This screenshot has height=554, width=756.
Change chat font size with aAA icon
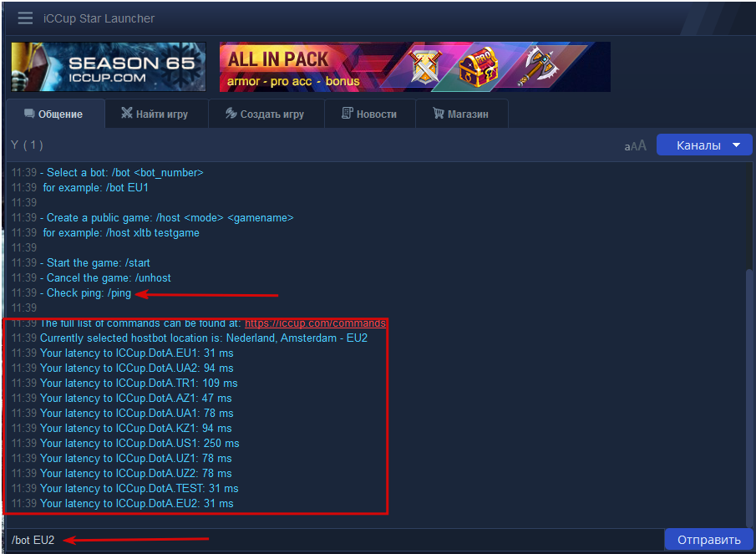point(635,145)
